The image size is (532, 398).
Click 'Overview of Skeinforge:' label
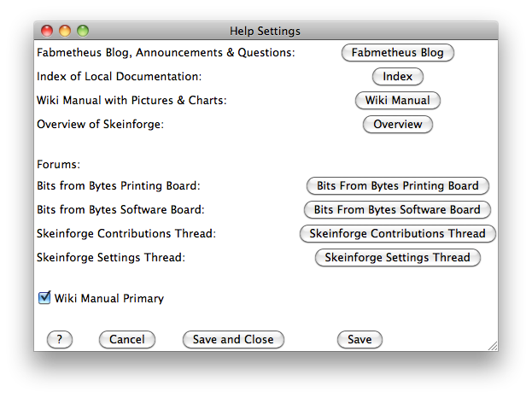[101, 125]
